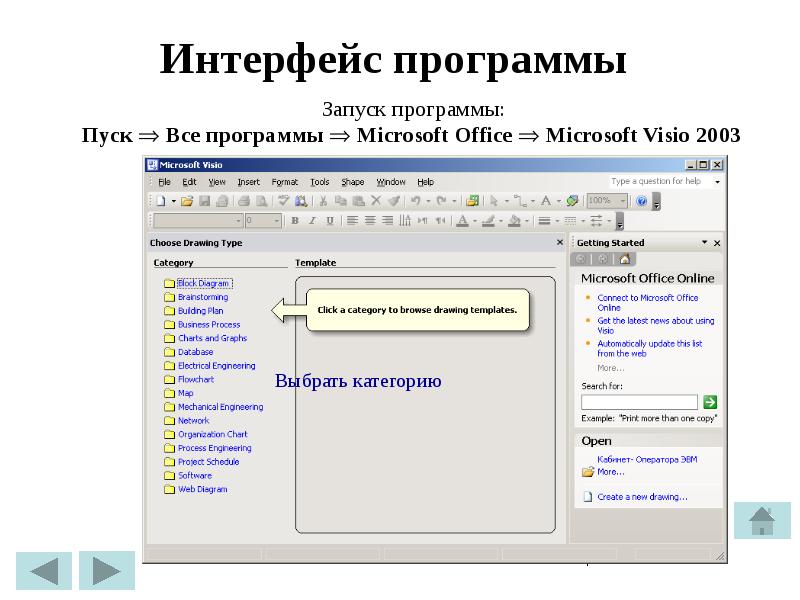
Task: Click green search Go arrow button
Action: 710,402
